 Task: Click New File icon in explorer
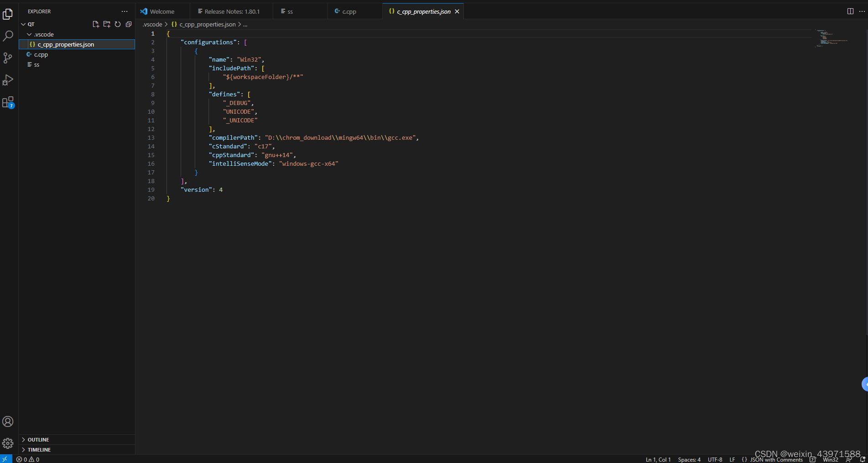click(x=96, y=24)
